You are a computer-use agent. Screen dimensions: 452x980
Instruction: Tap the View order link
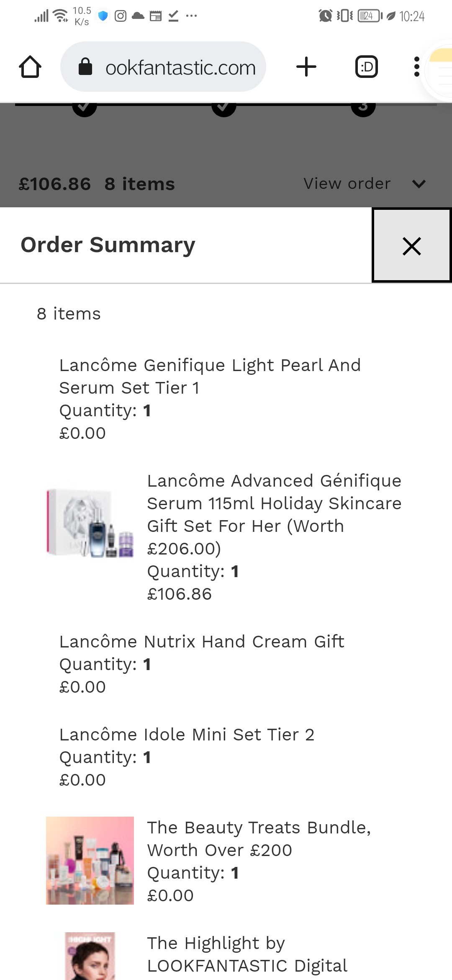click(x=347, y=184)
